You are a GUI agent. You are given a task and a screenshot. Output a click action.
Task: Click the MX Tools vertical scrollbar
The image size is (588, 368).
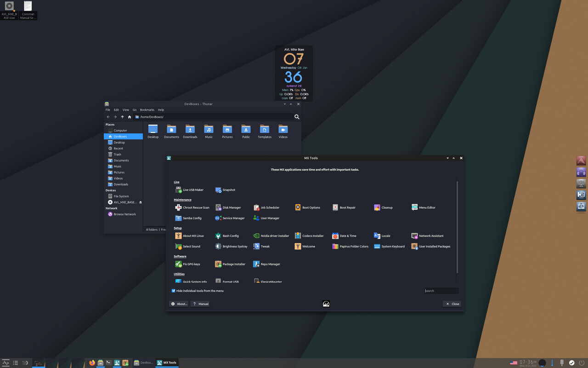click(x=457, y=228)
